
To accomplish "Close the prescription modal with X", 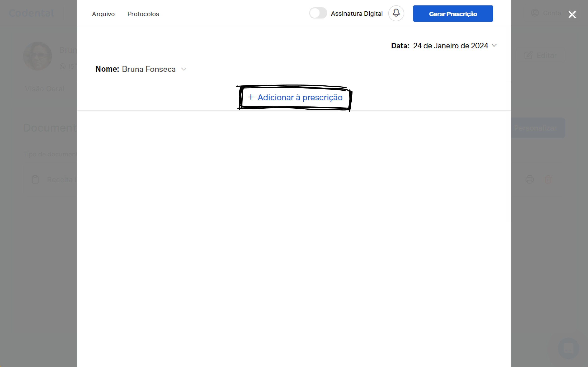I will 572,14.
